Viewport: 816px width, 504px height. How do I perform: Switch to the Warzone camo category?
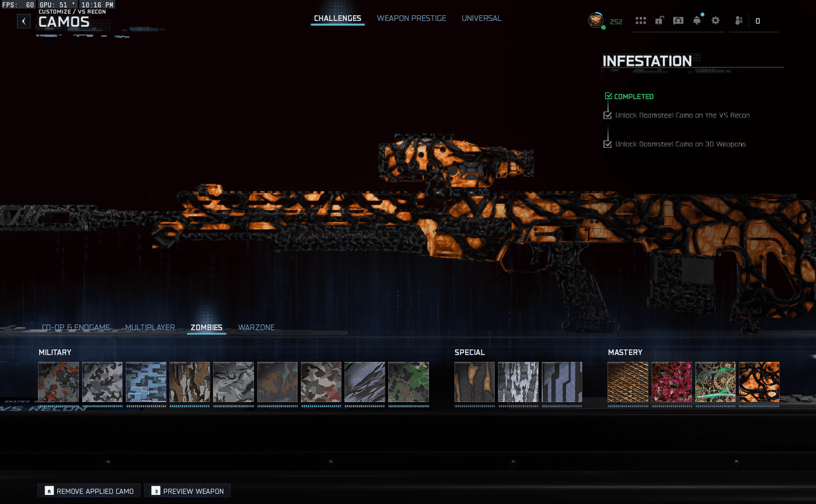[256, 328]
